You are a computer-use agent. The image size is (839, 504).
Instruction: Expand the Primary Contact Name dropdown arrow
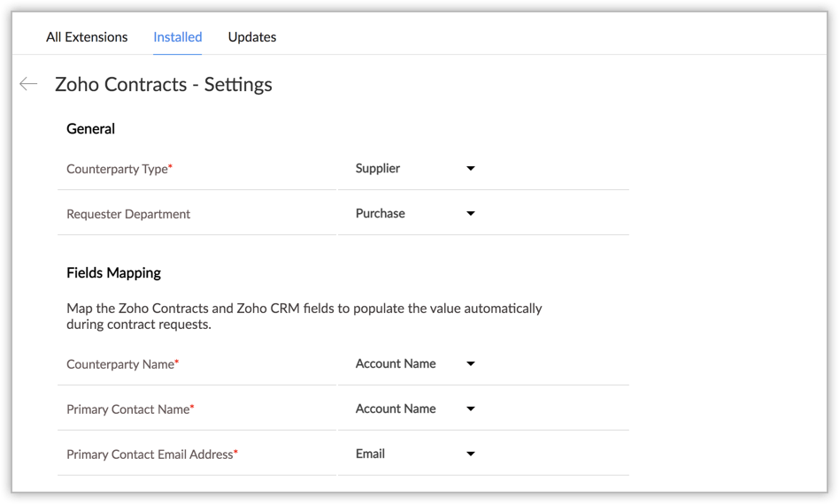pos(471,409)
